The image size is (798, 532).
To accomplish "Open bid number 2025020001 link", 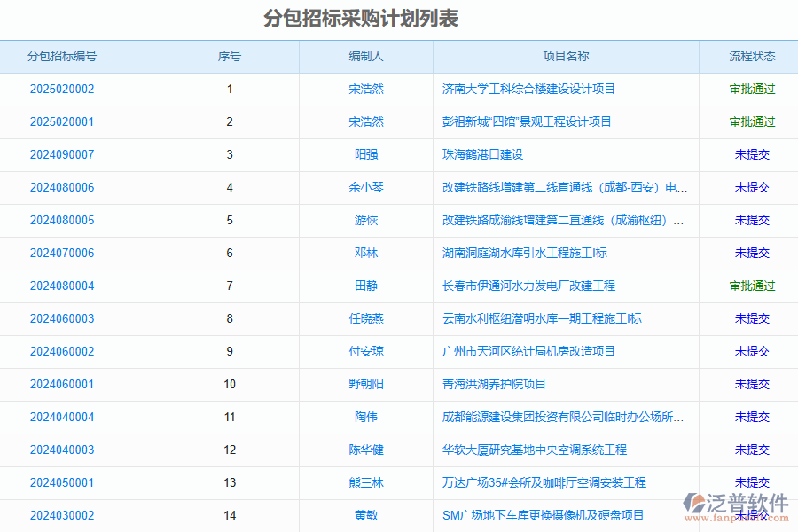I will click(62, 121).
